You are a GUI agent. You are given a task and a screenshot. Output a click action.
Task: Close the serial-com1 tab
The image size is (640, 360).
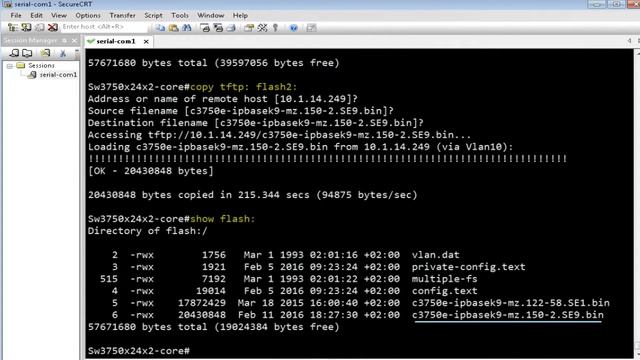146,42
